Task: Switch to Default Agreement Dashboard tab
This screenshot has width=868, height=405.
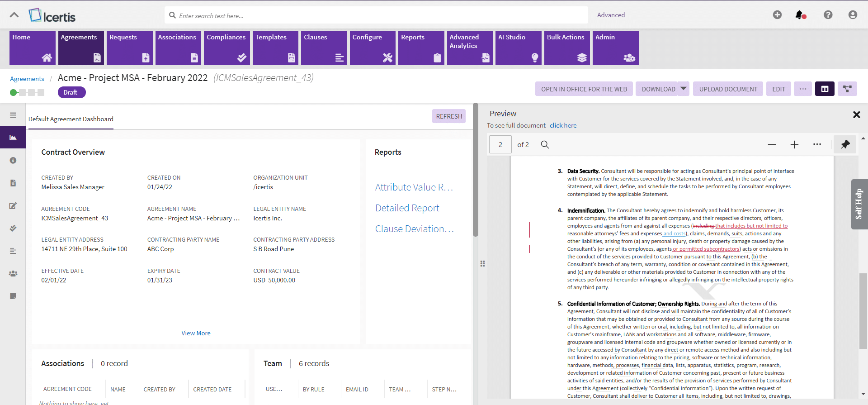Action: pos(71,119)
